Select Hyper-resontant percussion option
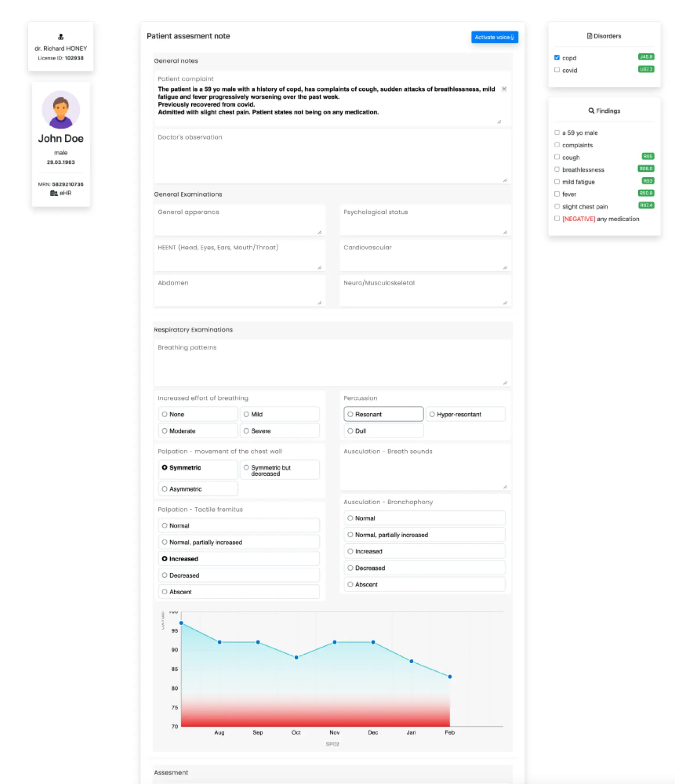Image resolution: width=675 pixels, height=784 pixels. [432, 414]
